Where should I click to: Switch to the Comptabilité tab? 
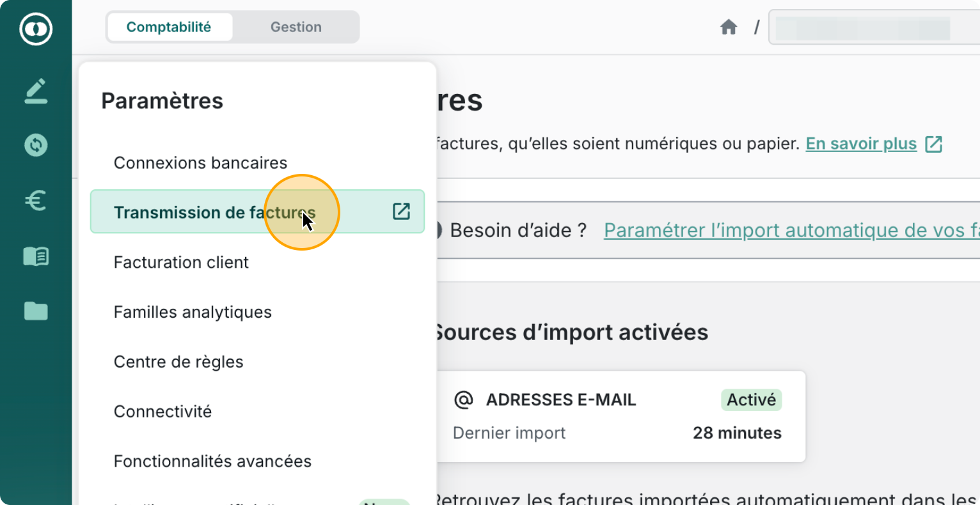(169, 27)
